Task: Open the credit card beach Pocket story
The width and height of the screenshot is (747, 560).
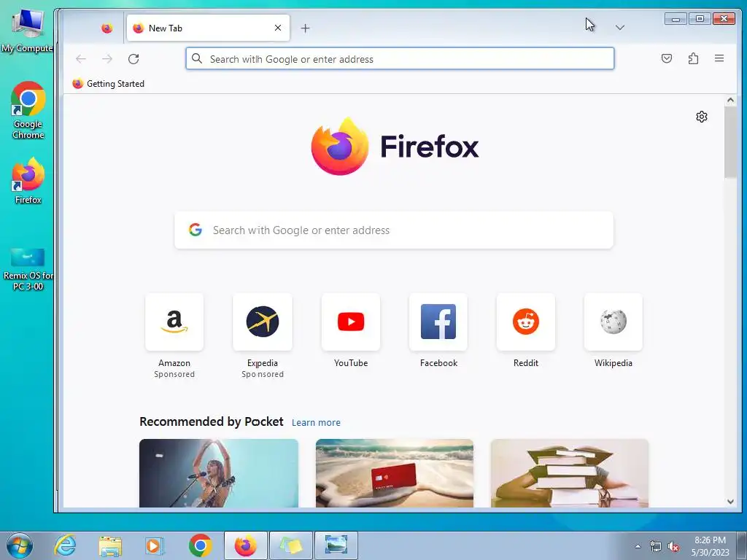Action: (x=395, y=472)
